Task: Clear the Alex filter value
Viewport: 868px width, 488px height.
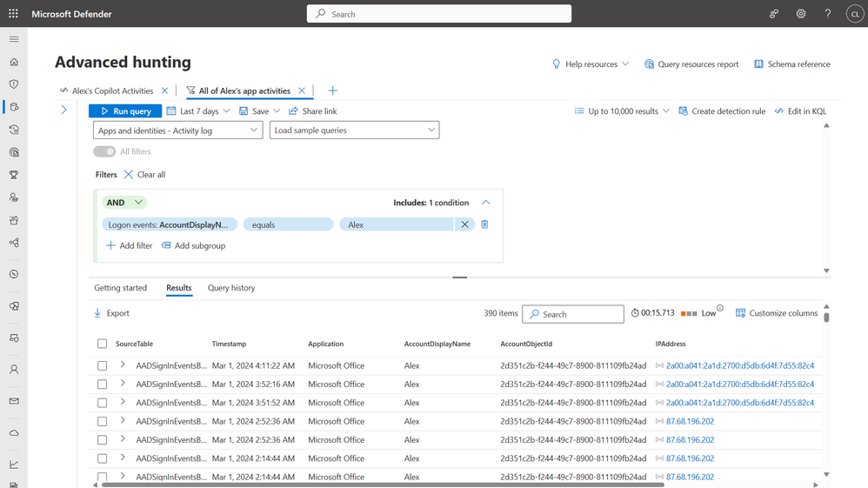Action: pyautogui.click(x=464, y=224)
